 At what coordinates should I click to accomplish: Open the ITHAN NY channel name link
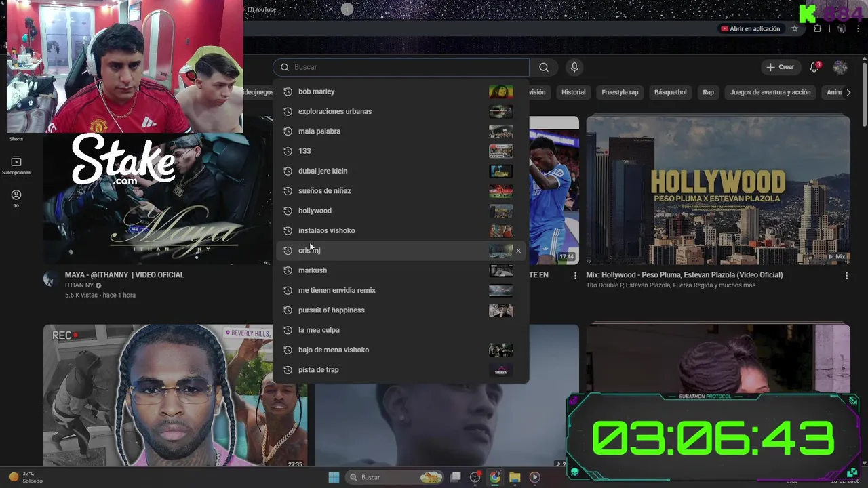[x=79, y=285]
